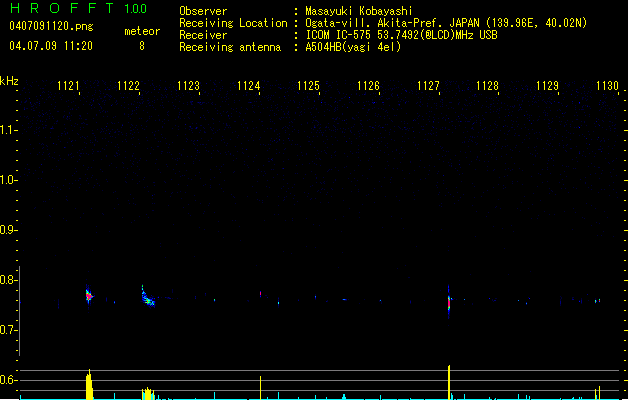Click the 1122 time marker
Image resolution: width=629 pixels, height=400 pixels.
128,86
